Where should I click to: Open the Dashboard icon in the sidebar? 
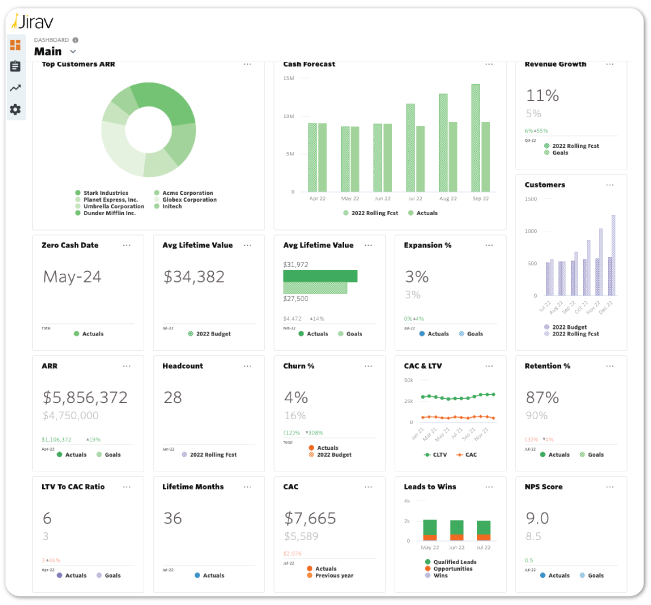[x=15, y=45]
